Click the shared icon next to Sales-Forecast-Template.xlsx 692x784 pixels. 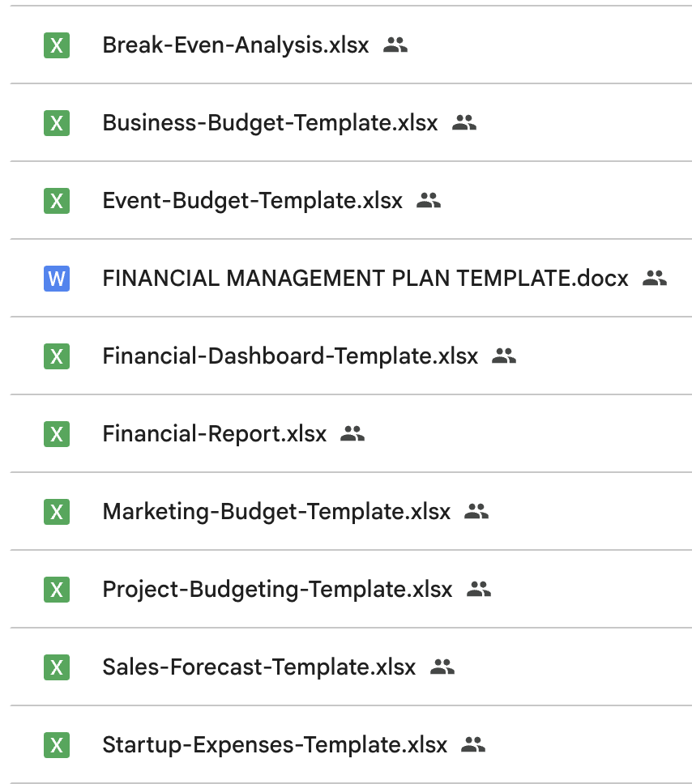pos(442,667)
